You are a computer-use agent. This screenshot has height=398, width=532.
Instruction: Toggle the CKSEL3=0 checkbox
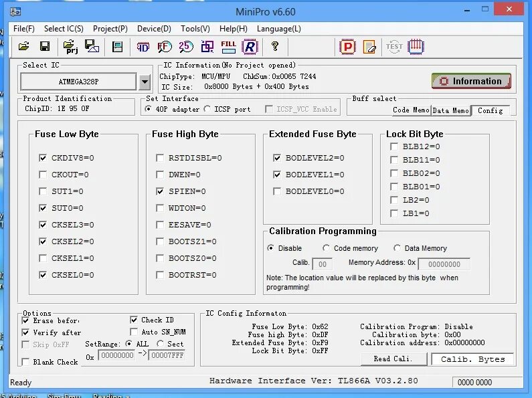[43, 225]
